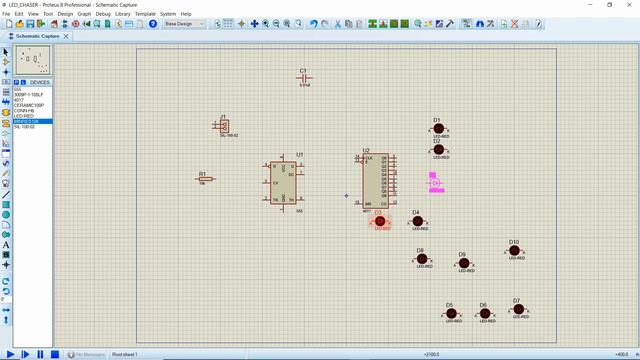Select the text A tool in the sidebar

6,245
